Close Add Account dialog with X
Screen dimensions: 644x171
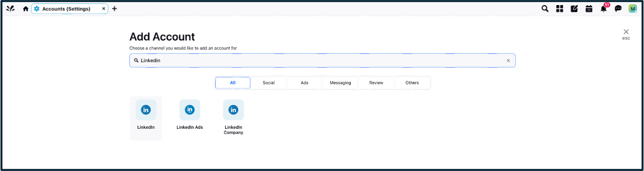click(626, 32)
